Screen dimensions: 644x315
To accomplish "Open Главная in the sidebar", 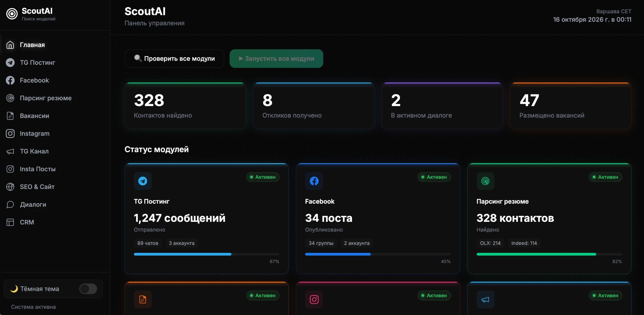I will pyautogui.click(x=55, y=45).
